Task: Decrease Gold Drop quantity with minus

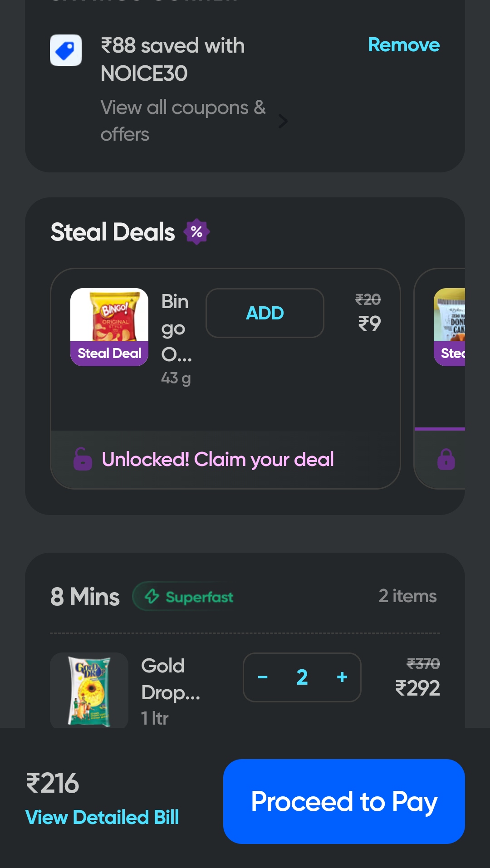Action: [x=263, y=677]
